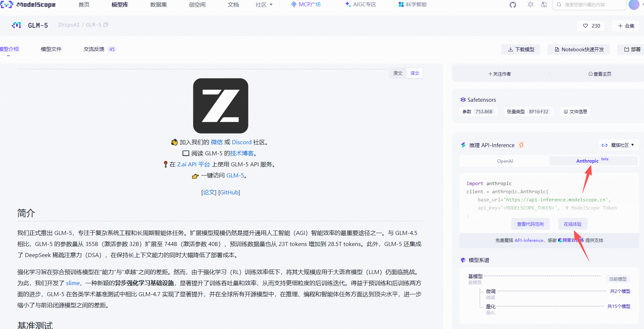Switch to the 交流反馈 tab
The image size is (644, 329).
coord(99,49)
